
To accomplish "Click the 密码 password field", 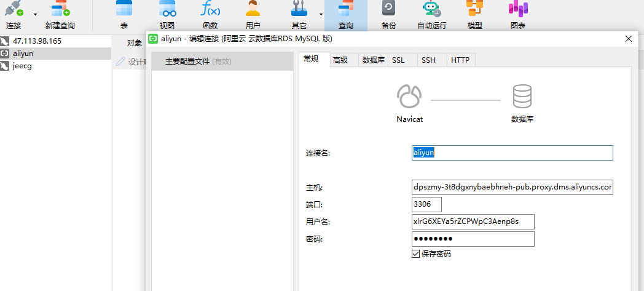I will pos(473,239).
